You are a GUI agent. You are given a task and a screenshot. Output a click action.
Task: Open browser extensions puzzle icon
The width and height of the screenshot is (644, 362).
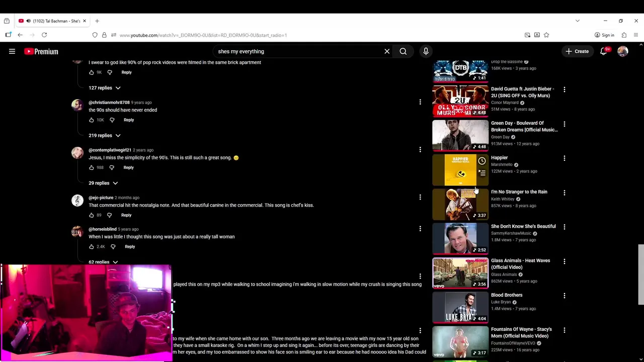[624, 35]
